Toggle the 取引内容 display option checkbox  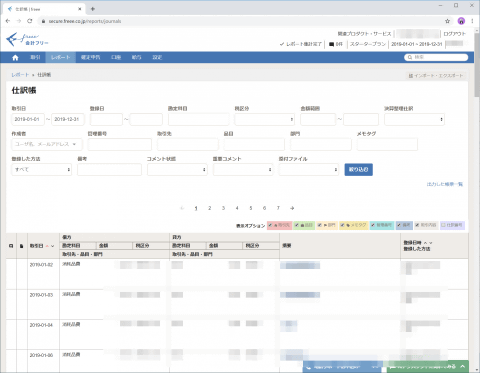point(417,225)
